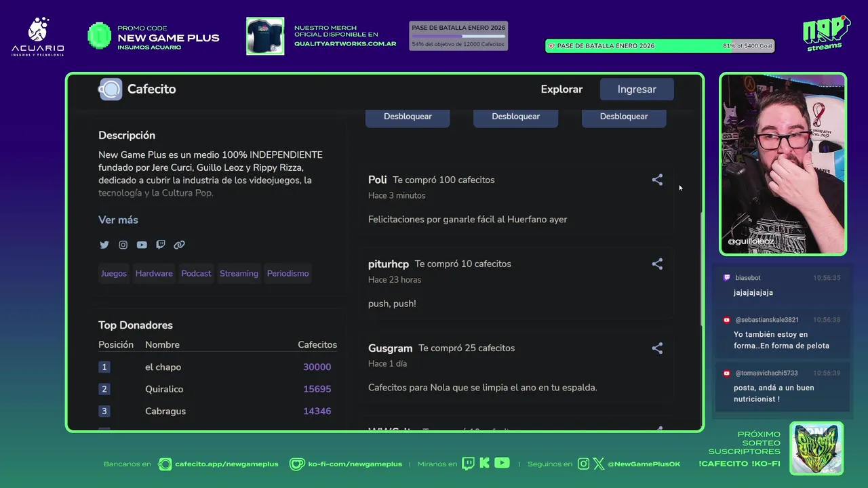This screenshot has height=488, width=868.
Task: Click the Top Donadores heading
Action: pyautogui.click(x=136, y=325)
